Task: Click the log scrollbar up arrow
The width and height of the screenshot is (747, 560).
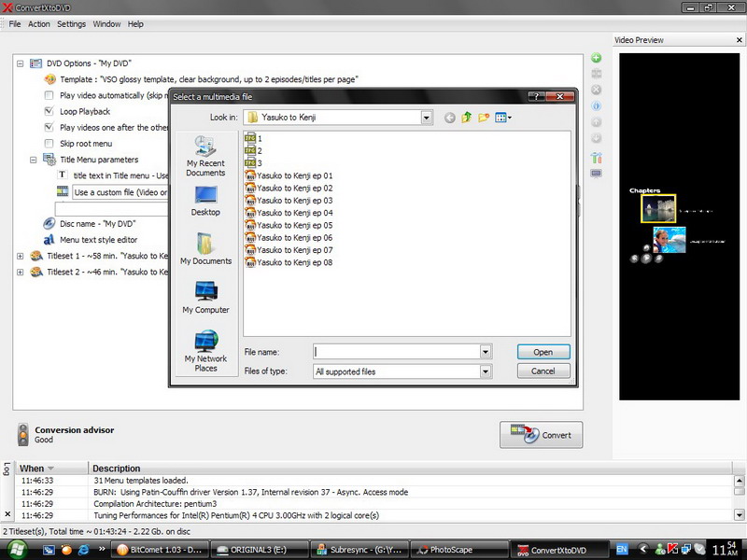Action: (739, 481)
